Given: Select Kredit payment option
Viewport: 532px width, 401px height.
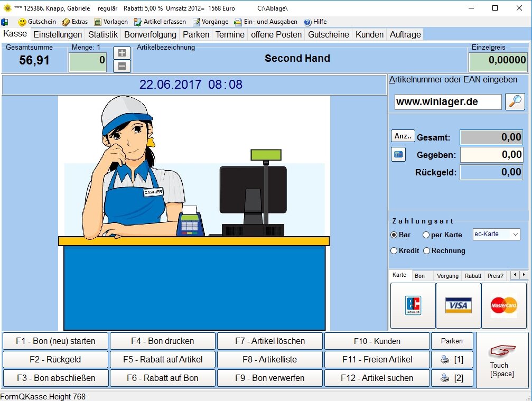Looking at the screenshot, I should 393,251.
